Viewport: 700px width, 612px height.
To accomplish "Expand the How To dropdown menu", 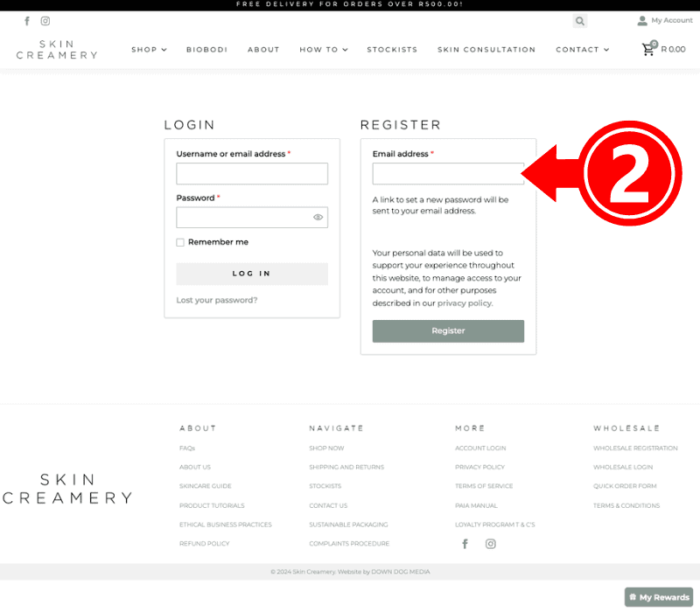I will (324, 50).
